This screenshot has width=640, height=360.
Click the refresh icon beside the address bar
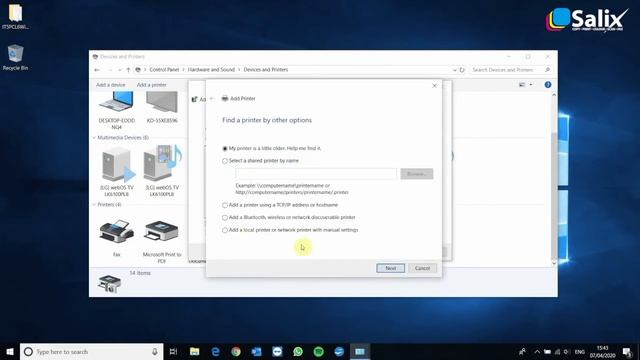coord(462,70)
